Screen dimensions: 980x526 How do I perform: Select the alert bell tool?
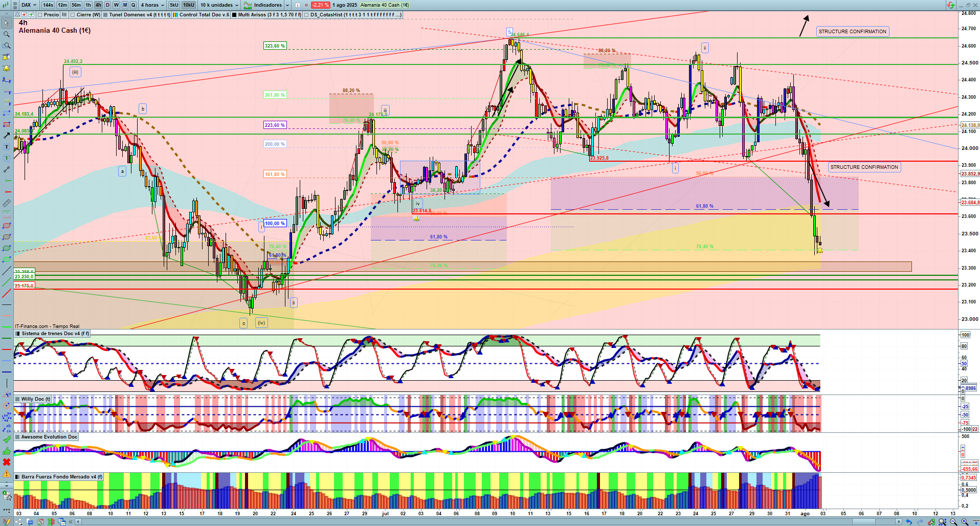click(x=7, y=68)
